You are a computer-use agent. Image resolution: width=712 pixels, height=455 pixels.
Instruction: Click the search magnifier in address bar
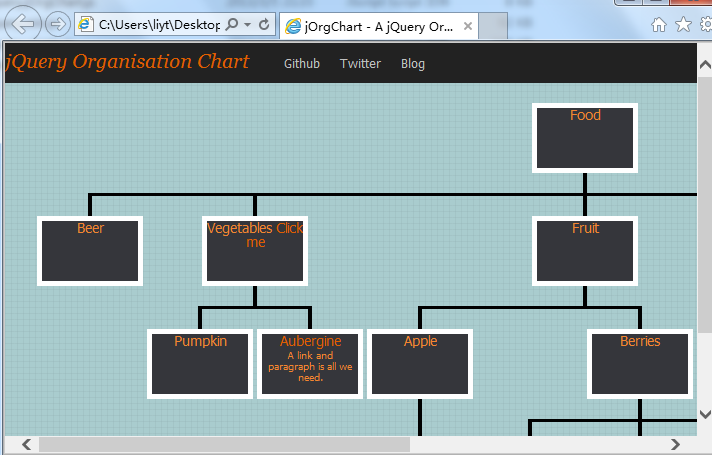pos(232,24)
